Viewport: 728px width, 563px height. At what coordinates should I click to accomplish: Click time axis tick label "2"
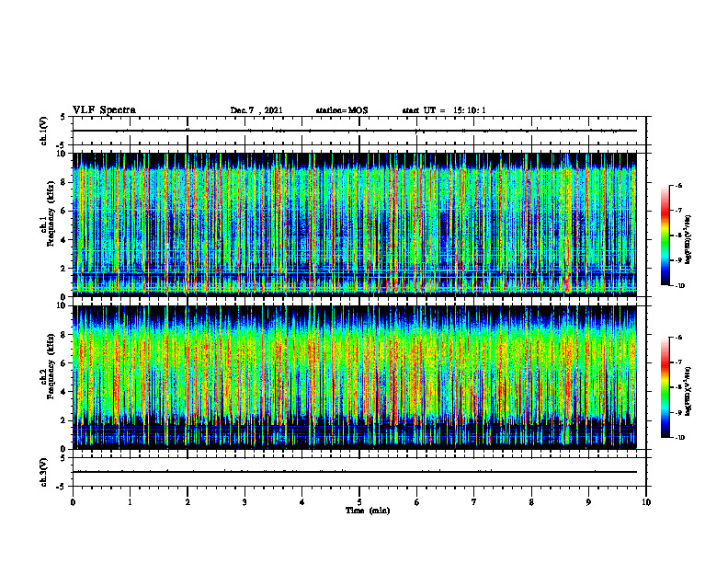pos(188,502)
